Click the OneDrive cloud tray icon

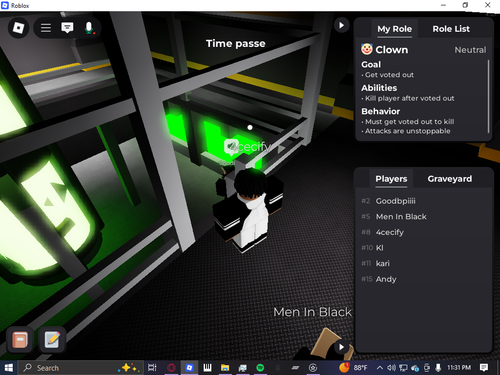pyautogui.click(x=415, y=368)
